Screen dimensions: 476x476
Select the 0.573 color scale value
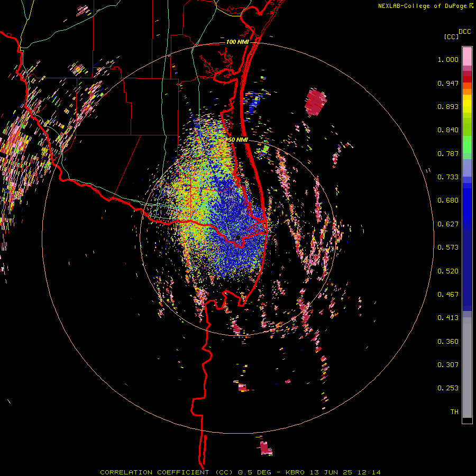[x=448, y=248]
